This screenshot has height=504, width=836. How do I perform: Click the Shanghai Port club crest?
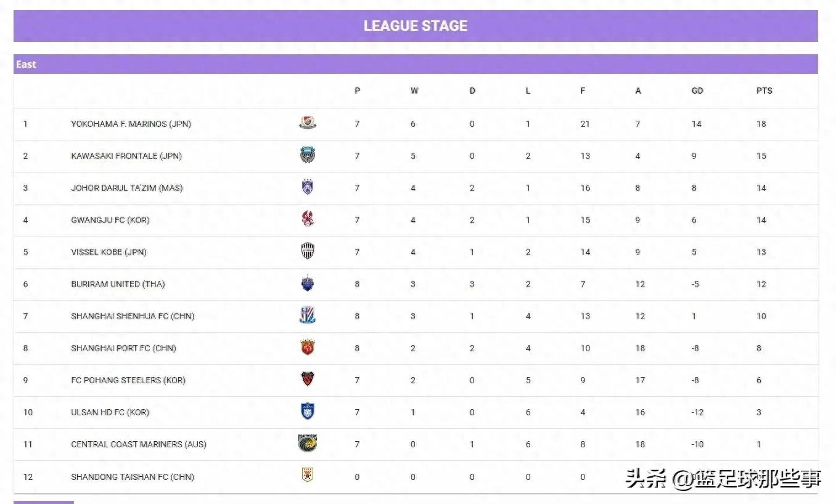pos(308,348)
